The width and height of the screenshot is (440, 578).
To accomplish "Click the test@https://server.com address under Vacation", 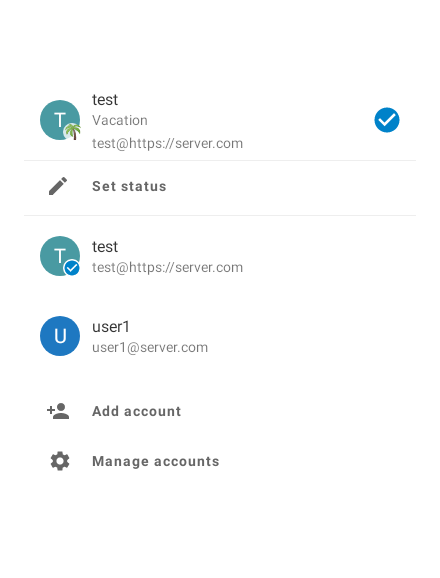I will [167, 143].
